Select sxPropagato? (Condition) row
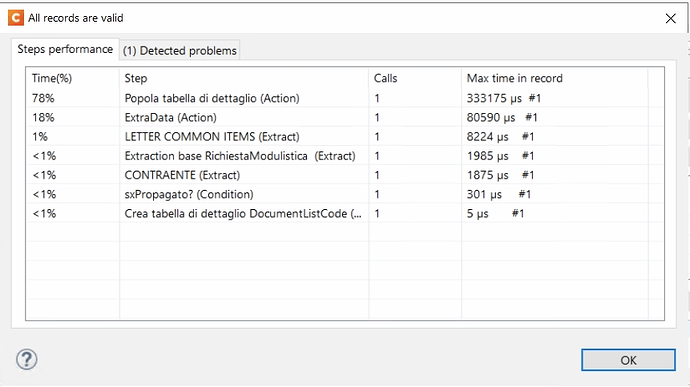 (x=345, y=195)
